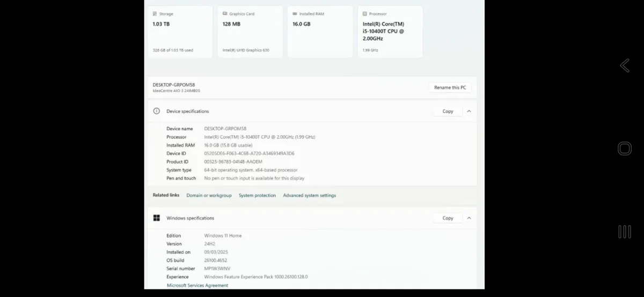Click the Experience label
This screenshot has height=297, width=644.
pyautogui.click(x=177, y=277)
